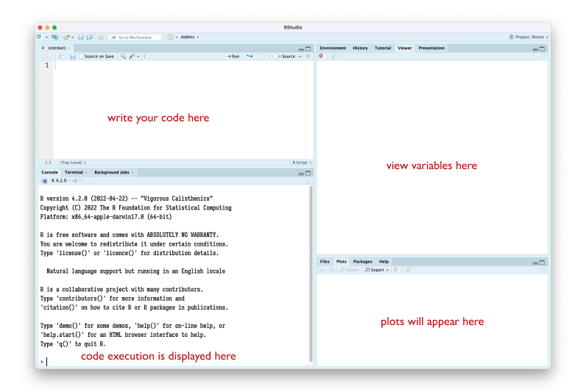Run the current line with Run button
The image size is (586, 392).
click(x=232, y=57)
